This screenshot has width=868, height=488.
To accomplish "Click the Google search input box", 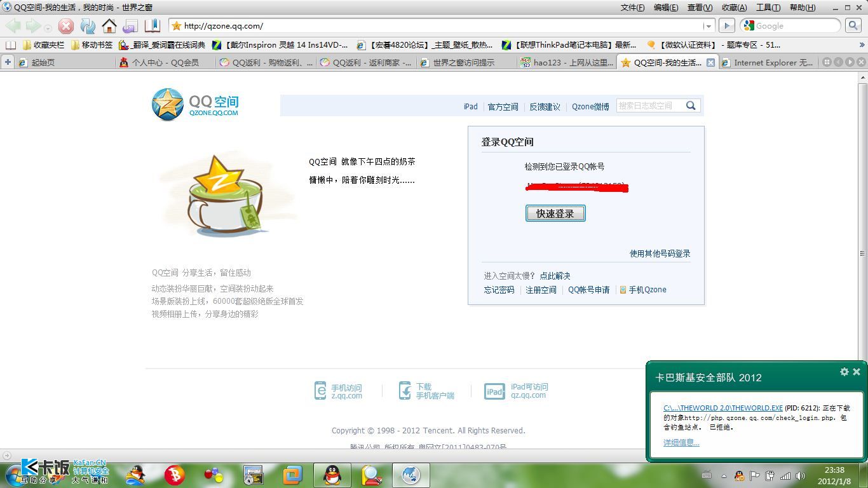I will tap(797, 26).
